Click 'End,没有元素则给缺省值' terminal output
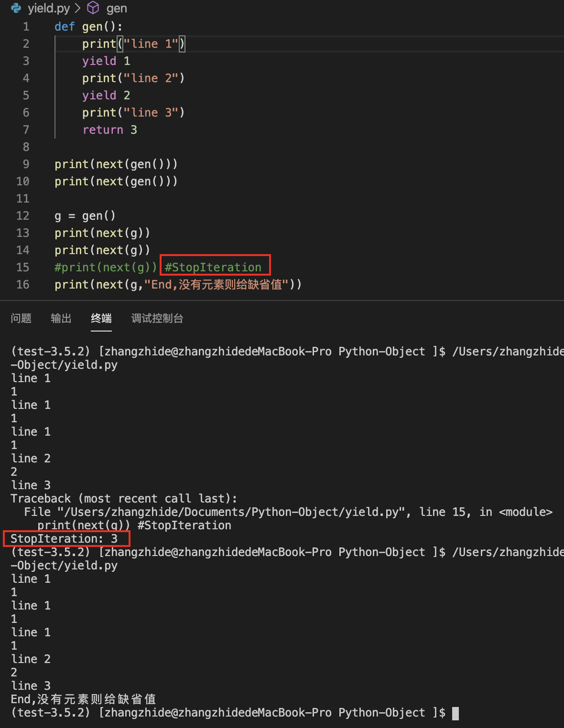 coord(84,699)
